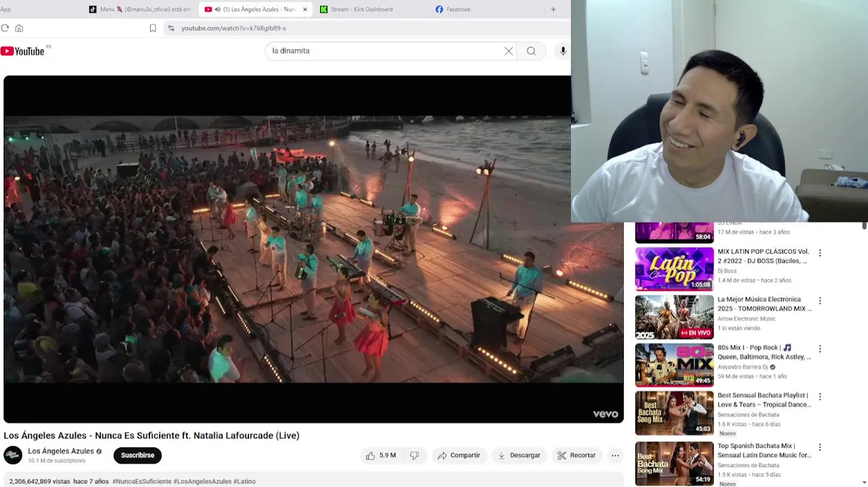Bookmark this page with the bookmark icon
The image size is (868, 487).
pyautogui.click(x=153, y=28)
